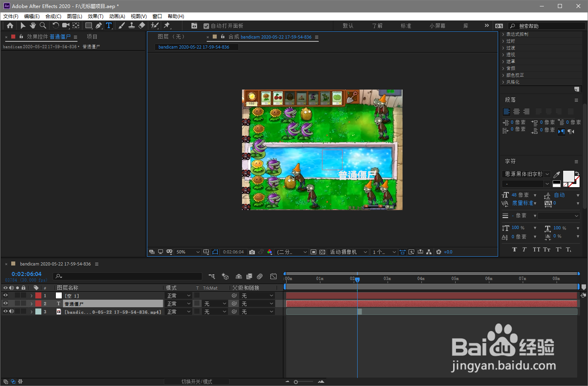Click the reset exposure icon
The width and height of the screenshot is (588, 386).
439,252
